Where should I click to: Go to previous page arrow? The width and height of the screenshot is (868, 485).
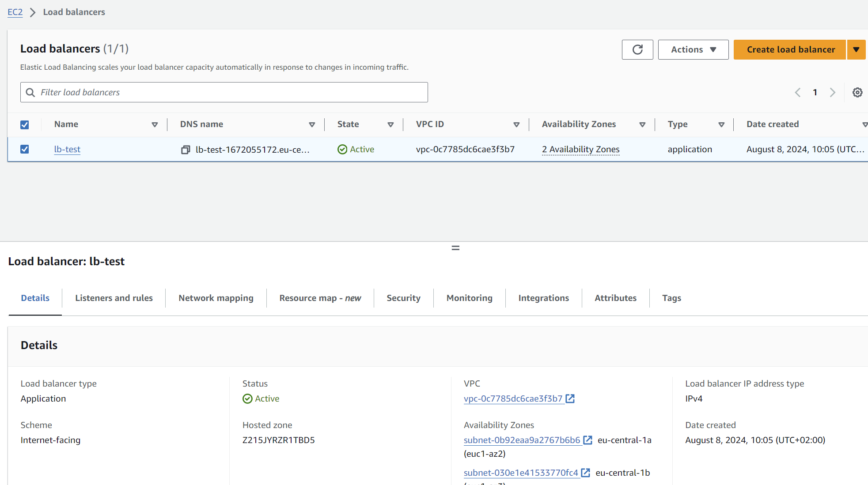click(798, 92)
